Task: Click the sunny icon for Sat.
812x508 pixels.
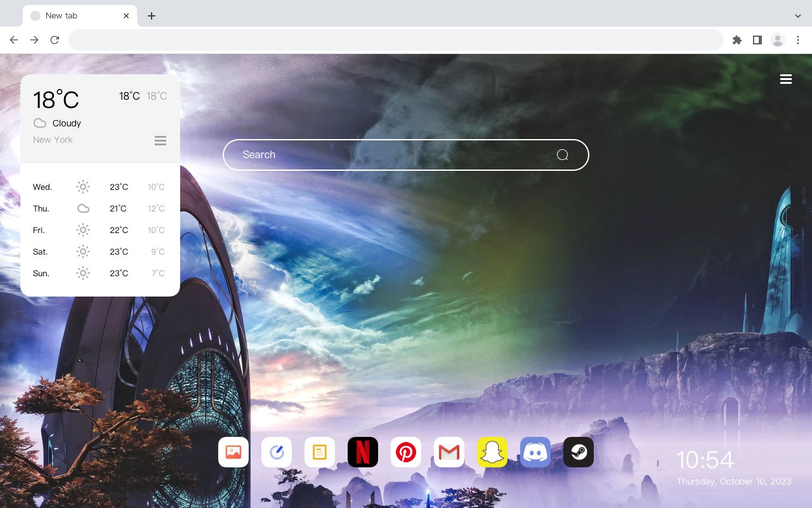Action: click(83, 251)
